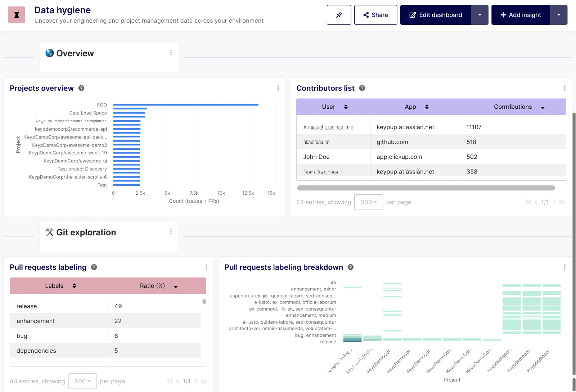The width and height of the screenshot is (576, 392).
Task: View Projects overview help tooltip
Action: pos(81,88)
